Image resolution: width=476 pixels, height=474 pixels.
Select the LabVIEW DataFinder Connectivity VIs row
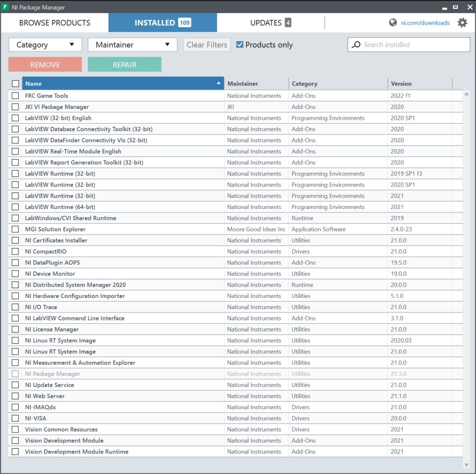click(x=236, y=140)
